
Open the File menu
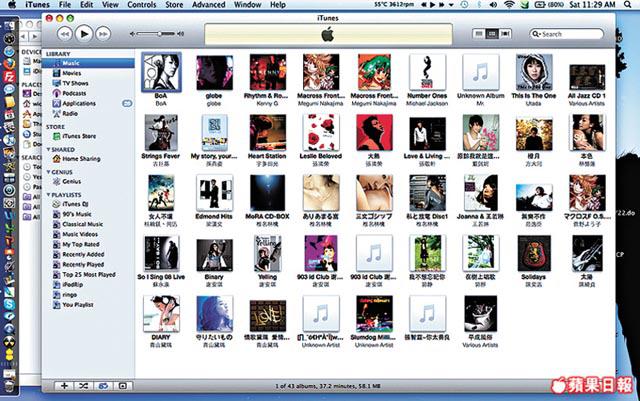click(65, 5)
